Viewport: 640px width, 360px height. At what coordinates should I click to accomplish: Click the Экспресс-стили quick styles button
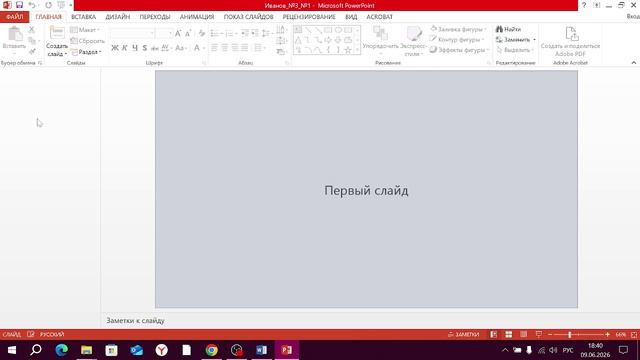[413, 41]
